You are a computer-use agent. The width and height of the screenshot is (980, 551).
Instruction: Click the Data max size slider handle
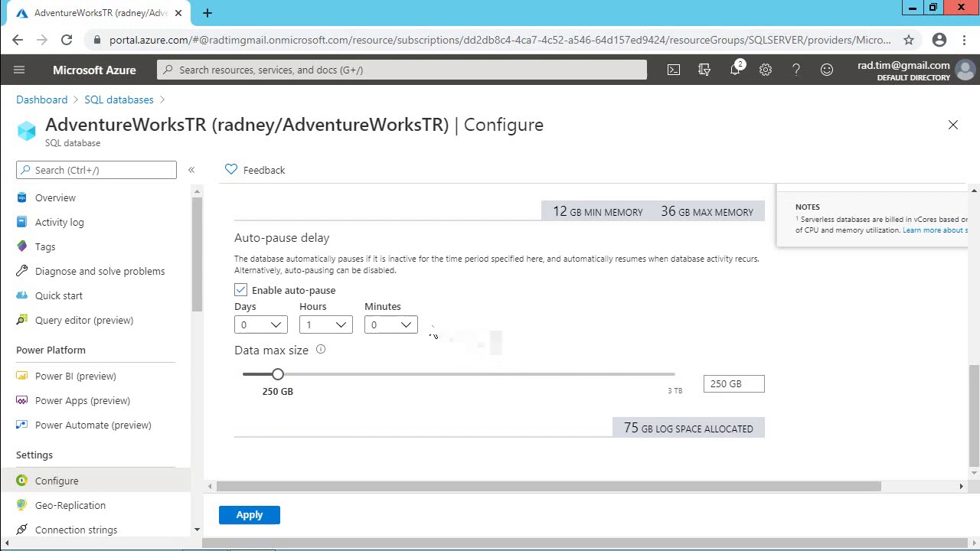tap(278, 374)
